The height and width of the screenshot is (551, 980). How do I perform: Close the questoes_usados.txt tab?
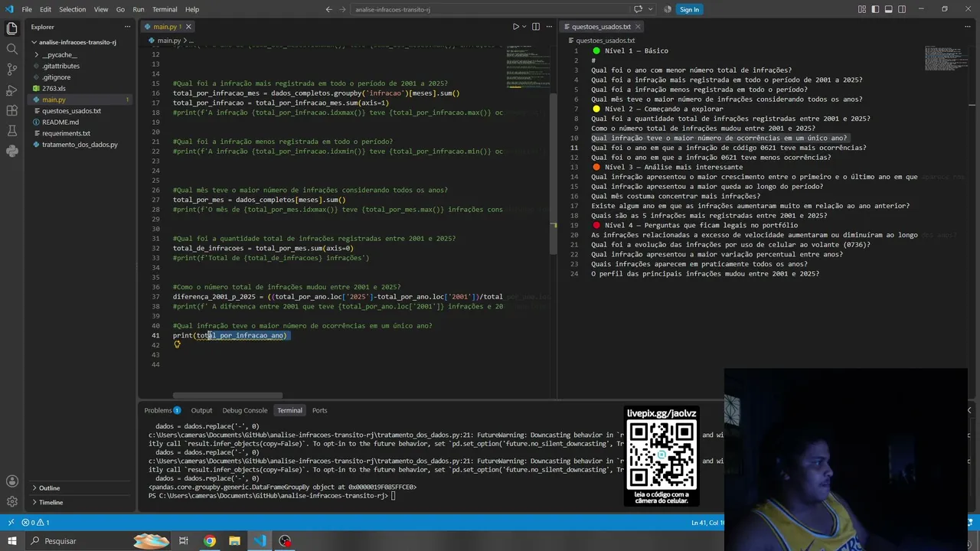point(636,27)
